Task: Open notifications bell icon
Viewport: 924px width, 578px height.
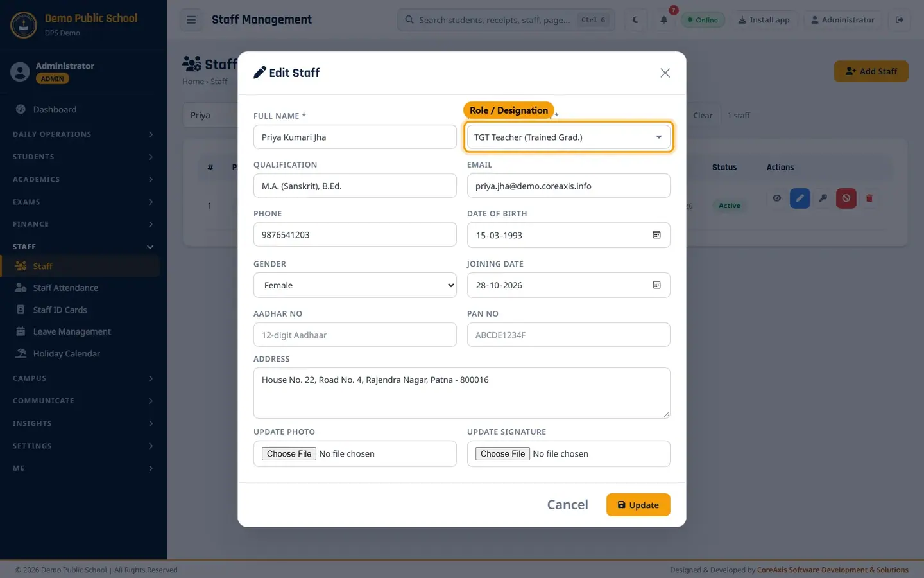Action: [664, 20]
